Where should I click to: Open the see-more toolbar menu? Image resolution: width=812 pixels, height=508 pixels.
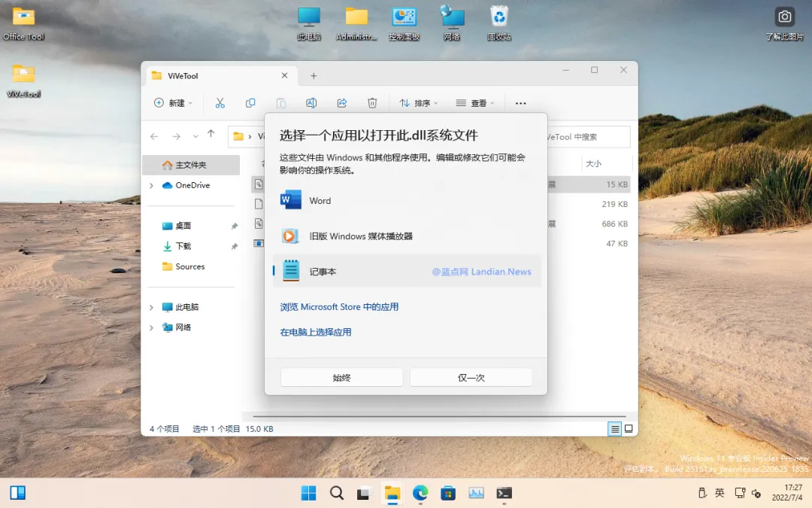coord(520,102)
